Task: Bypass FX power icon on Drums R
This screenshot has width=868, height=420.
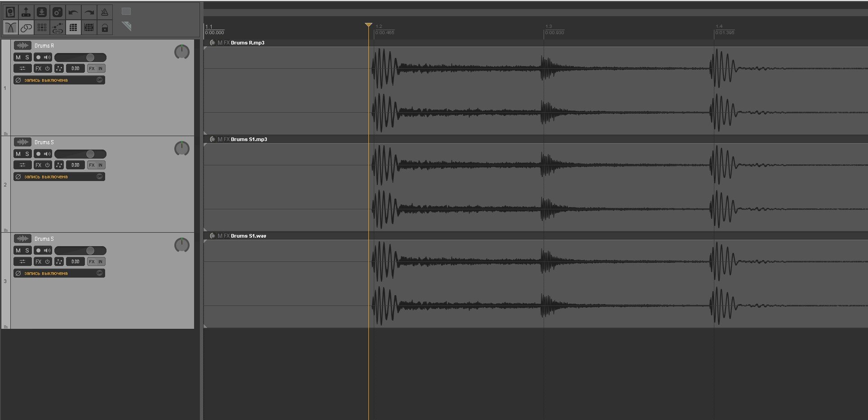Action: click(x=48, y=68)
